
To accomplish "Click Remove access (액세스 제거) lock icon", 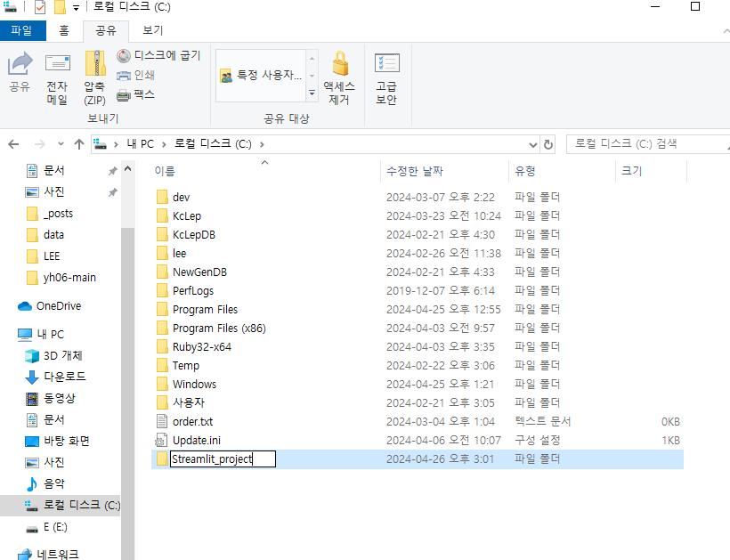I will pos(339,77).
